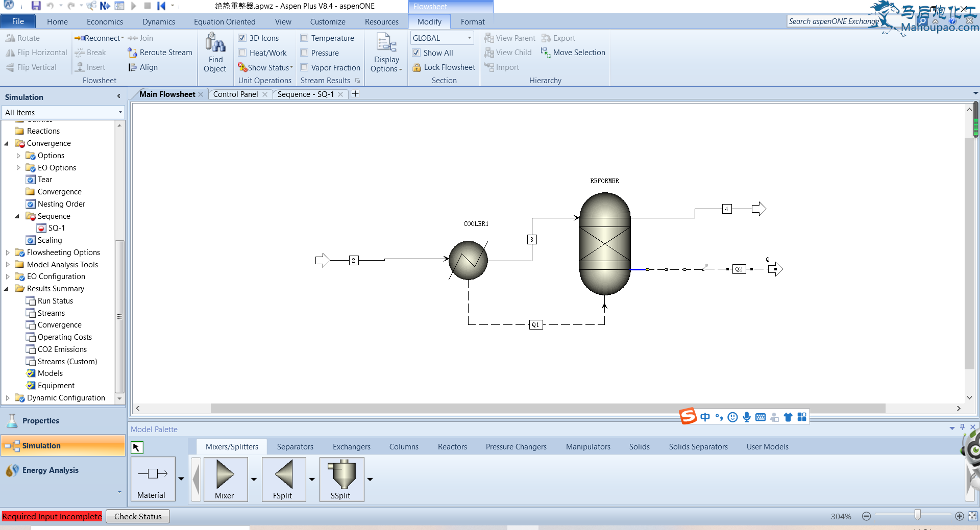
Task: Click the Next (N) input icon
Action: tap(105, 6)
